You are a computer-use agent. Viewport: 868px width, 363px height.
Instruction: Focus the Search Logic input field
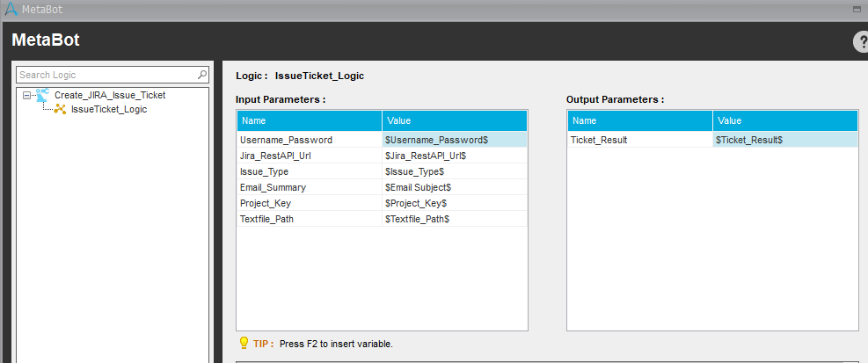106,75
